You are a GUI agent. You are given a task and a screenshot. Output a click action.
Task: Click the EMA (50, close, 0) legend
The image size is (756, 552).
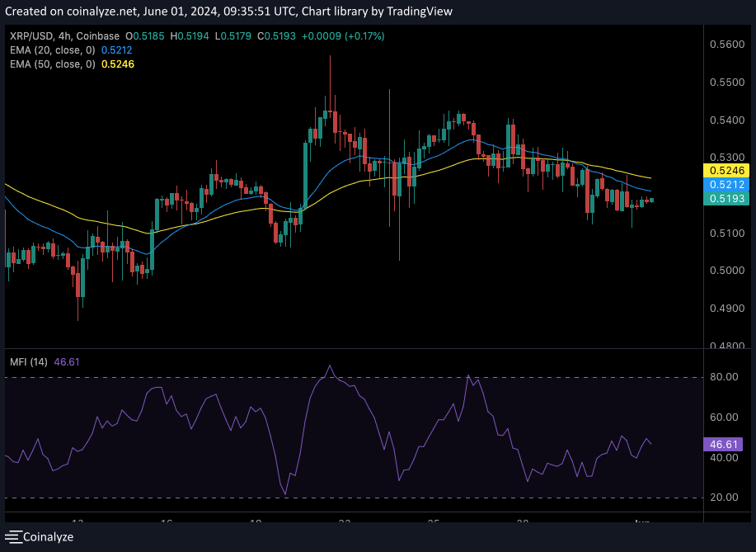click(x=51, y=64)
